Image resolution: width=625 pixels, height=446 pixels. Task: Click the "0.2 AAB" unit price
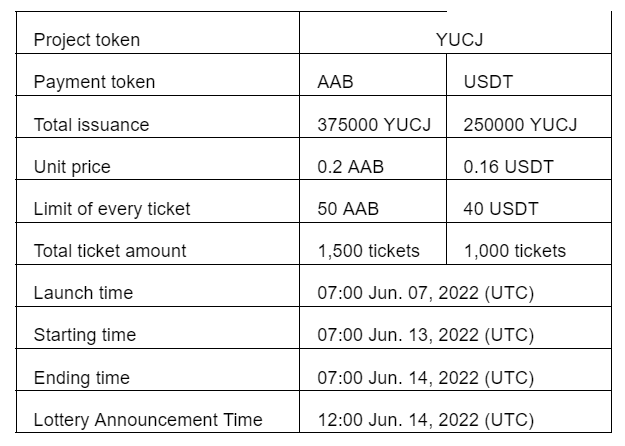tap(350, 167)
